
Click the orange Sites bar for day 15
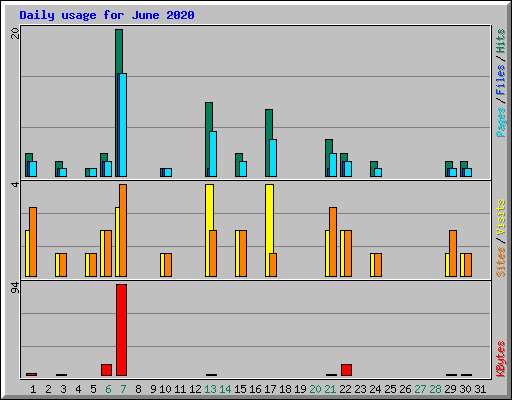243,253
